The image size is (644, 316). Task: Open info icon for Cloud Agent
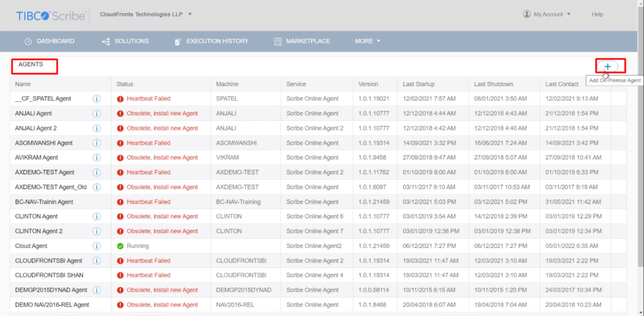pos(96,246)
